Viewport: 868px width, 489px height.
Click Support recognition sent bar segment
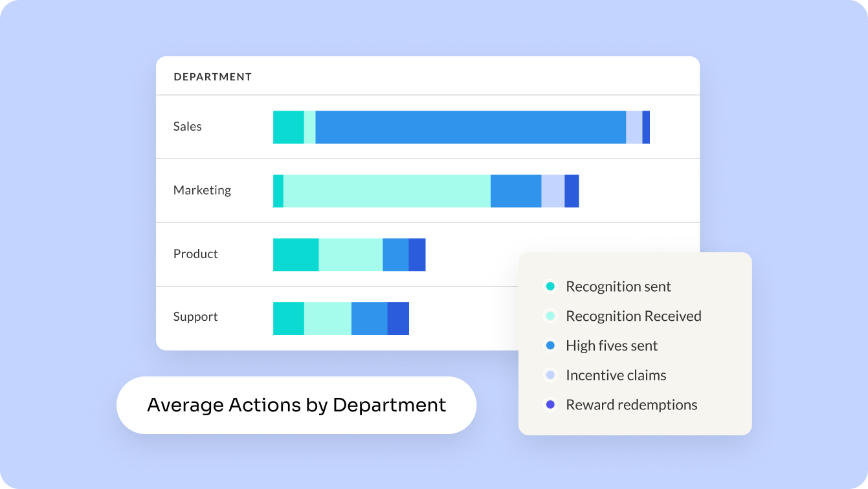[289, 318]
